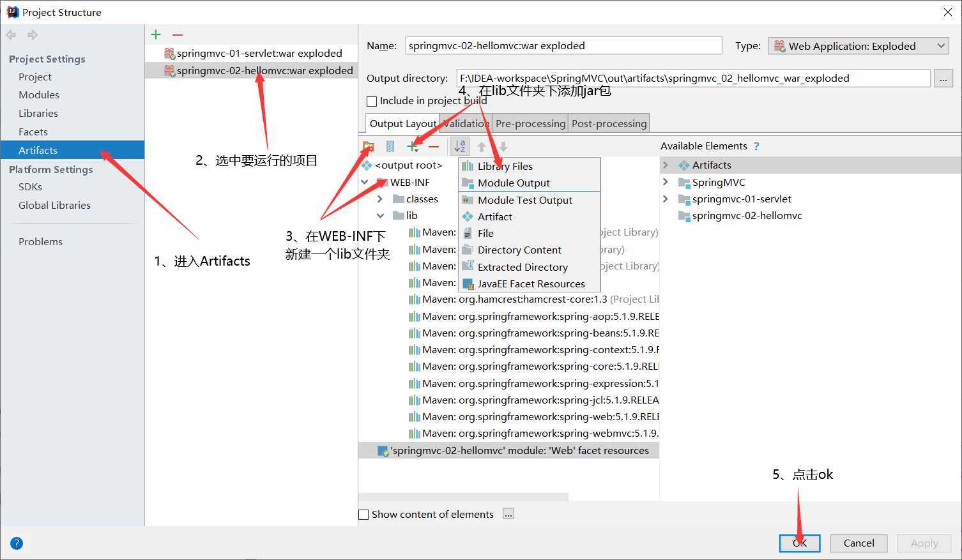Click the move down arrow icon
Screen dimensions: 962x560
[503, 147]
